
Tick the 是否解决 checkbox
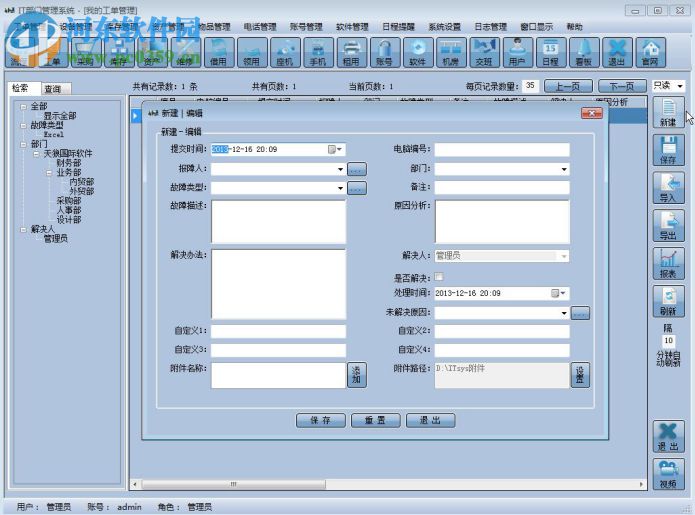coord(439,277)
